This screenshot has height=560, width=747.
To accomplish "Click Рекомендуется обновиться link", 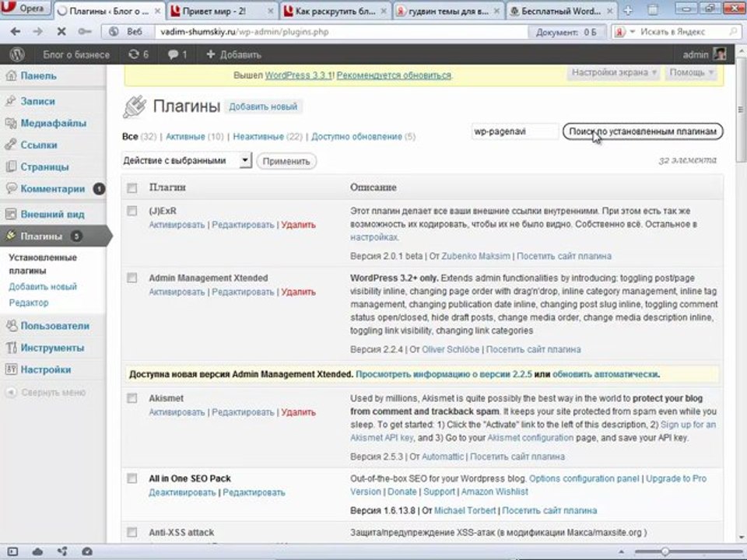I will 394,75.
